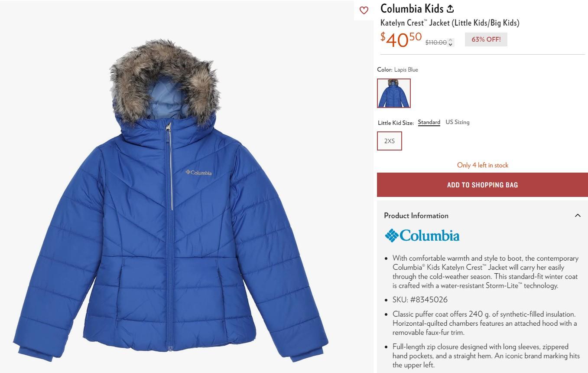
Task: Click the SKU #8345026 text
Action: coord(420,300)
